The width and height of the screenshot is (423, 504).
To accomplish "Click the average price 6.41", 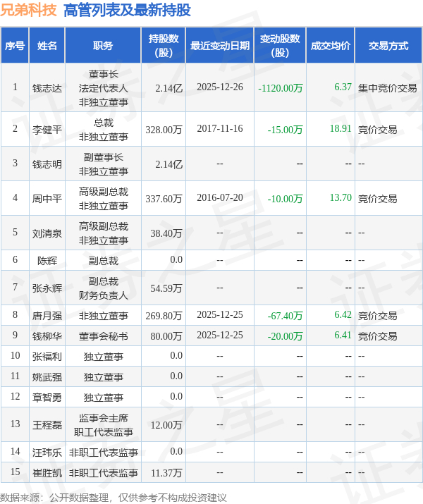I will (343, 336).
